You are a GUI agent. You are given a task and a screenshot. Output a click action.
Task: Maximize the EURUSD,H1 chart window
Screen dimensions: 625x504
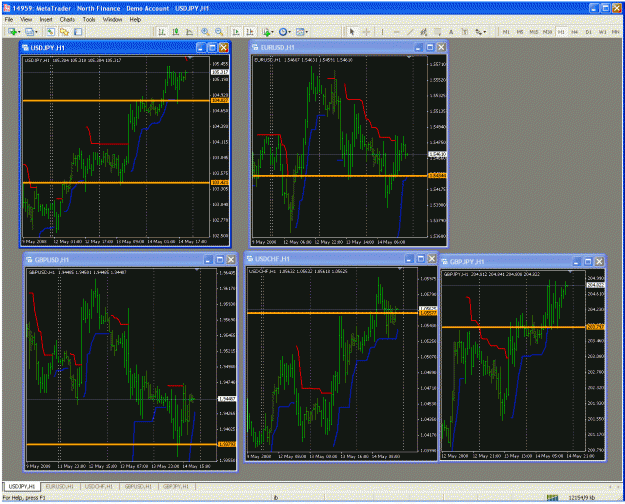pyautogui.click(x=430, y=47)
